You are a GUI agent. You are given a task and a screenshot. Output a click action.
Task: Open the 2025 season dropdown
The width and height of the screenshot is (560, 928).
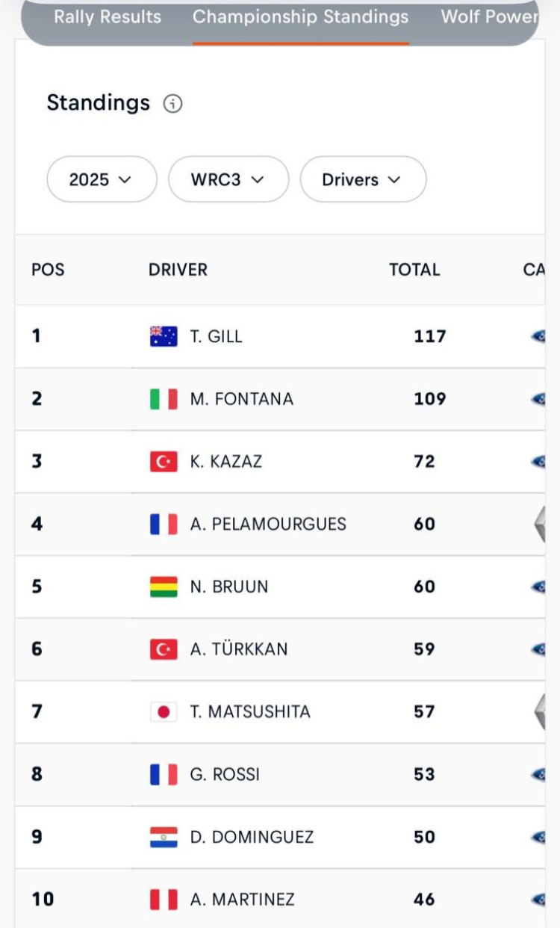[x=102, y=179]
